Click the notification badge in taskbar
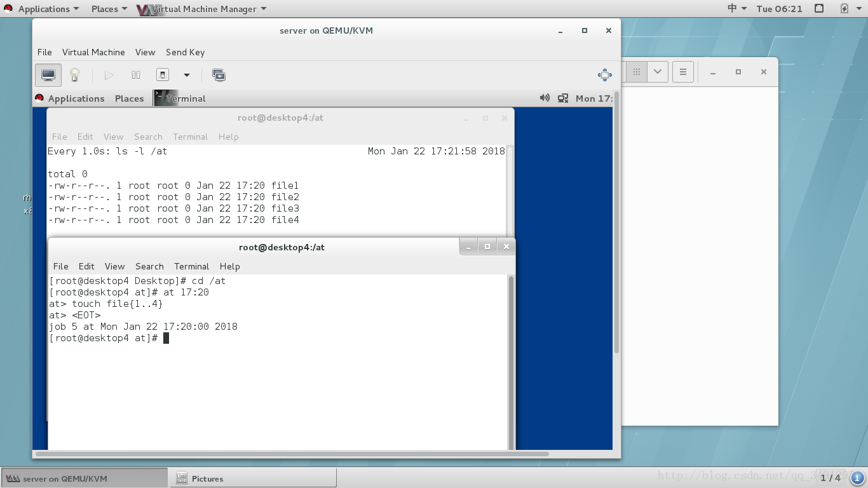This screenshot has height=488, width=868. [857, 478]
